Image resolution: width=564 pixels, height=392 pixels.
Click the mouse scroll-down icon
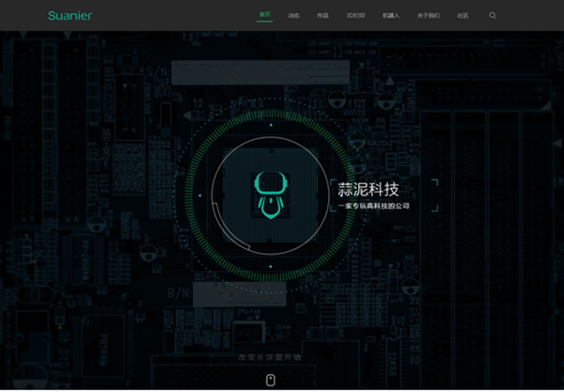click(271, 380)
